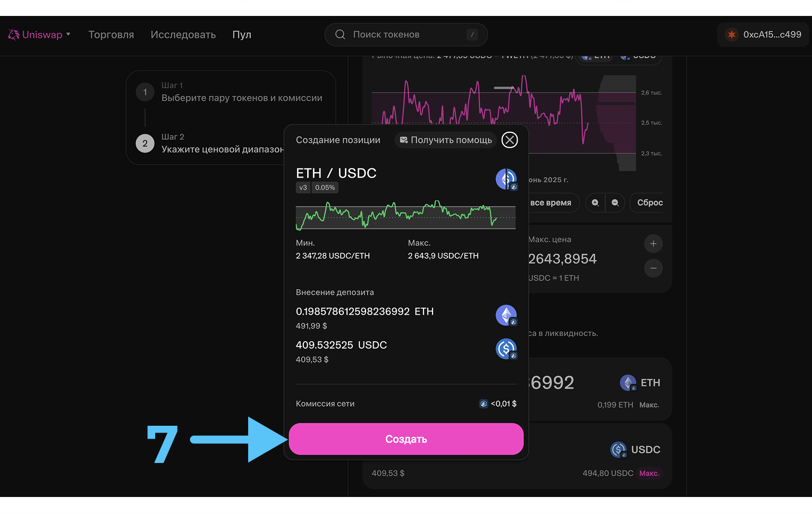The width and height of the screenshot is (812, 514).
Task: Decrease max price with minus button
Action: [653, 268]
